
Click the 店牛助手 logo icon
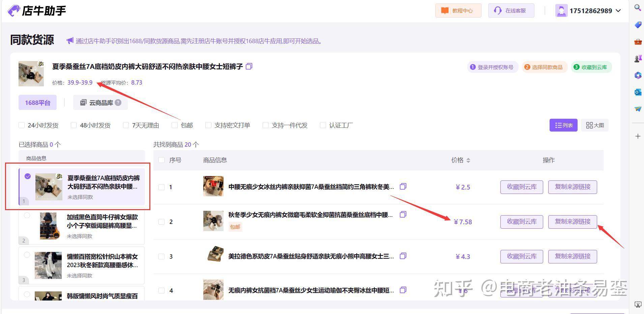tap(14, 10)
